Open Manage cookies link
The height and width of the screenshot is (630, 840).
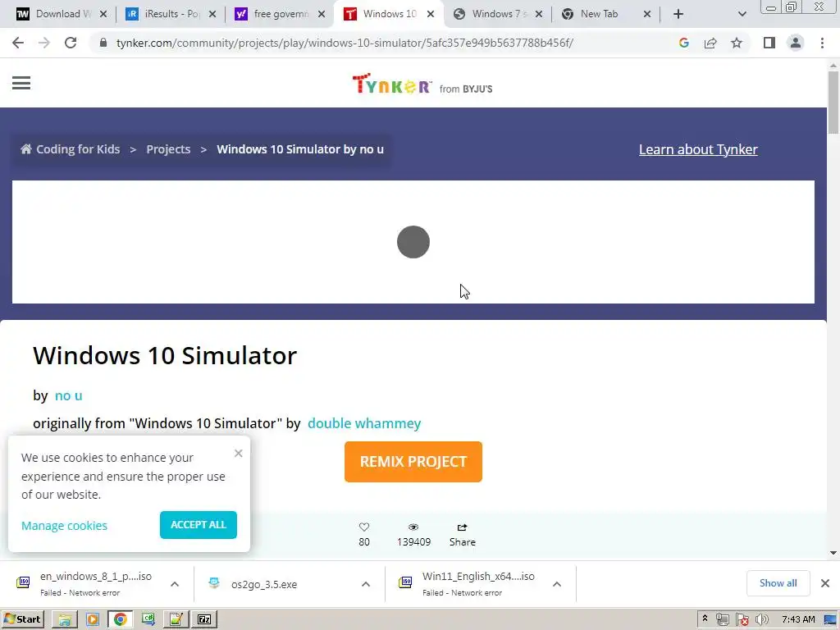(64, 526)
